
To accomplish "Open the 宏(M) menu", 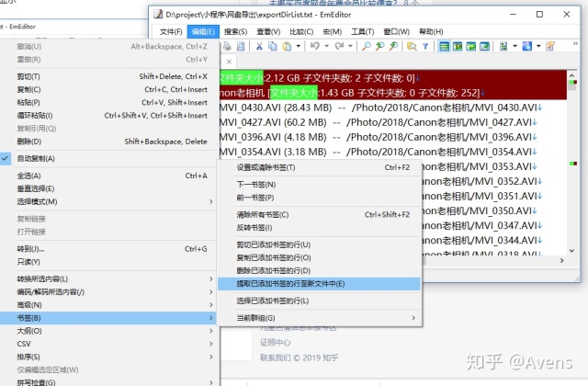I will coord(333,32).
